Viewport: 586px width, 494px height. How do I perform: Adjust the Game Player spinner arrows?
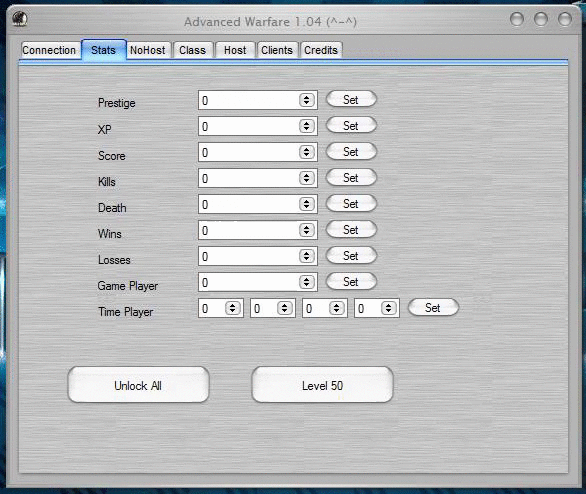(306, 282)
